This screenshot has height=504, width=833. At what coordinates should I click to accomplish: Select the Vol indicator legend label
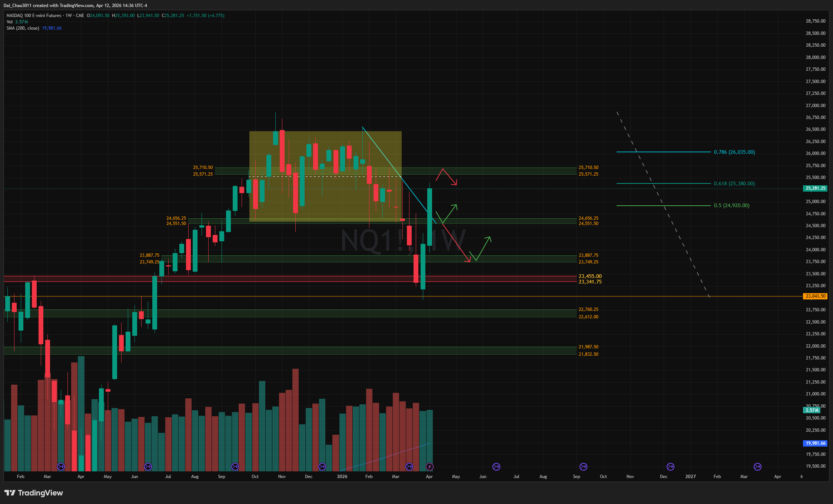click(x=10, y=22)
